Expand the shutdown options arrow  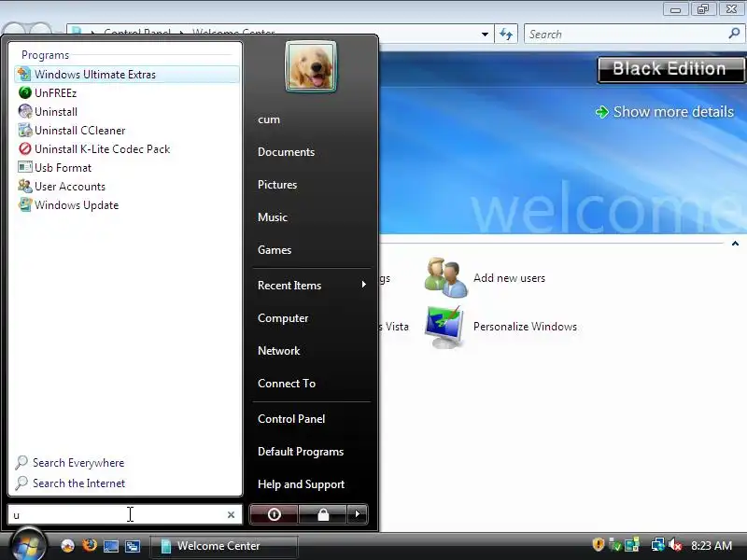click(x=358, y=514)
